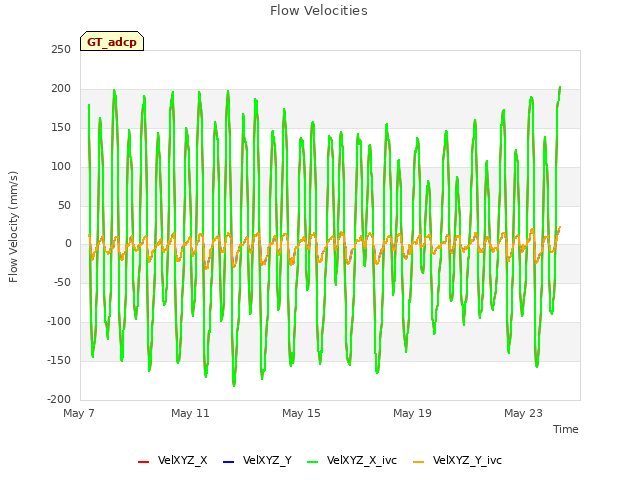
Task: Click the green VelXYZ_X_ivc legend color marker
Action: click(313, 462)
